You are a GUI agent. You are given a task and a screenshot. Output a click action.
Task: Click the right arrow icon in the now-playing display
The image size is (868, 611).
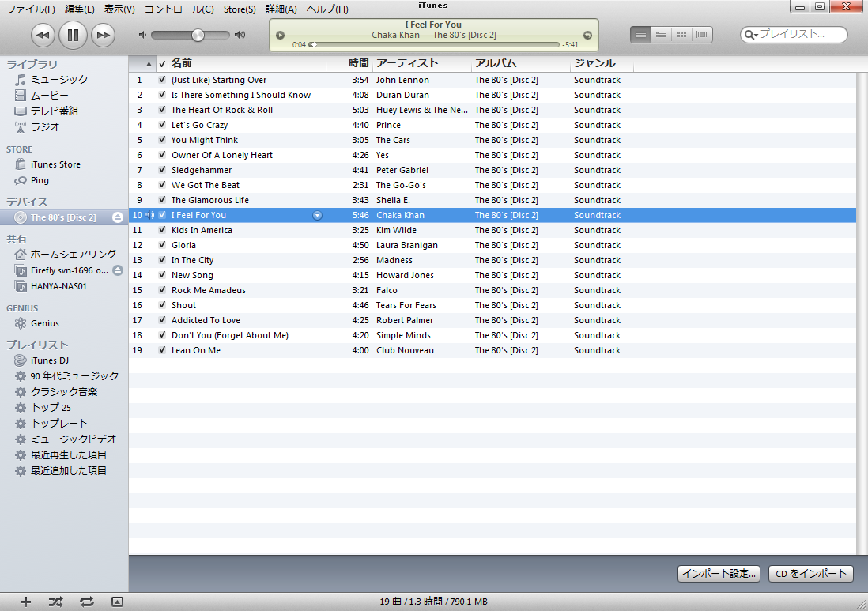point(588,35)
